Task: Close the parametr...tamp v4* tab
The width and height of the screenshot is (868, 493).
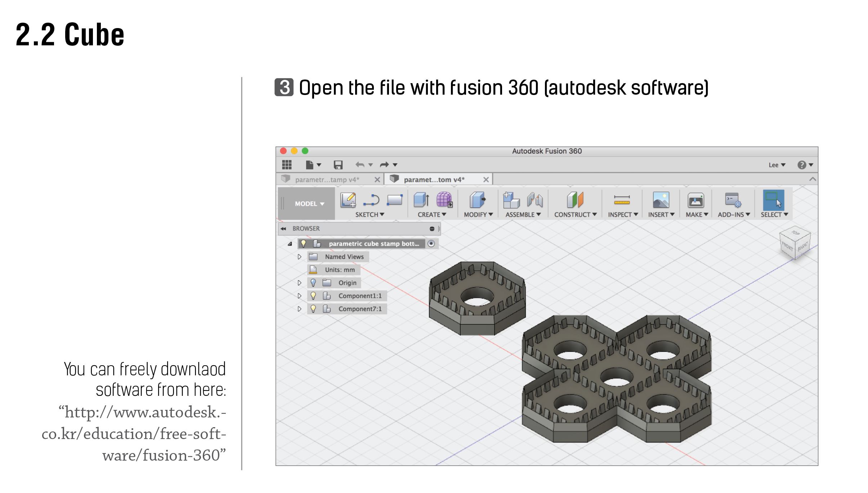Action: pyautogui.click(x=377, y=180)
